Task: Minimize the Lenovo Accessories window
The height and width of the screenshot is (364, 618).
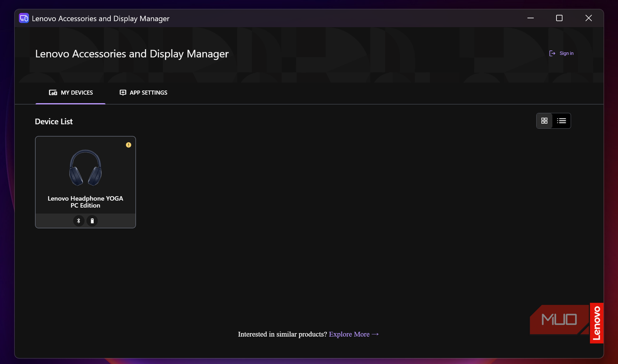Action: 530,18
